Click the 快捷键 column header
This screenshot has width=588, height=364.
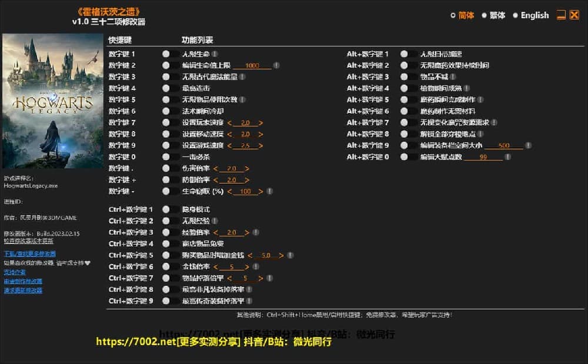[x=120, y=40]
